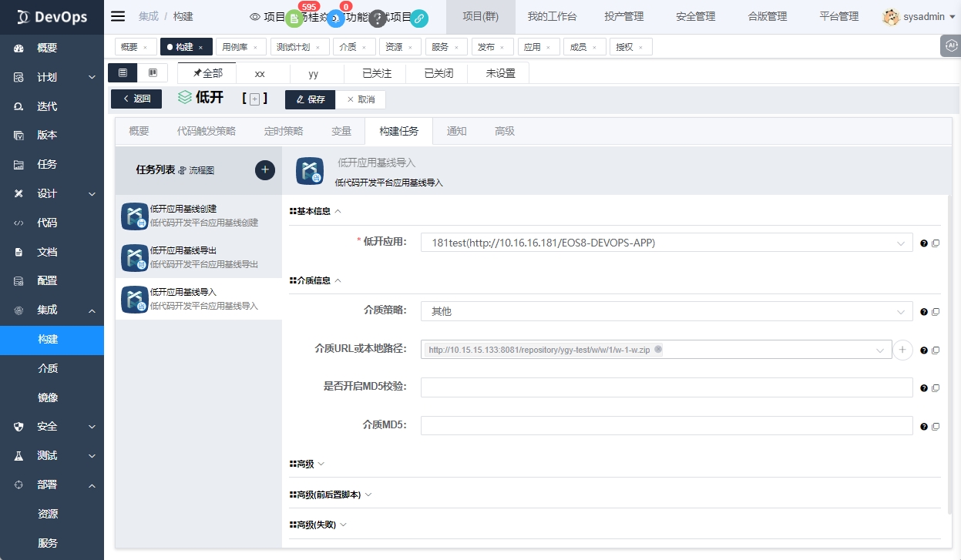This screenshot has height=560, width=961.
Task: Open the 我的工作台 top menu
Action: (x=552, y=16)
